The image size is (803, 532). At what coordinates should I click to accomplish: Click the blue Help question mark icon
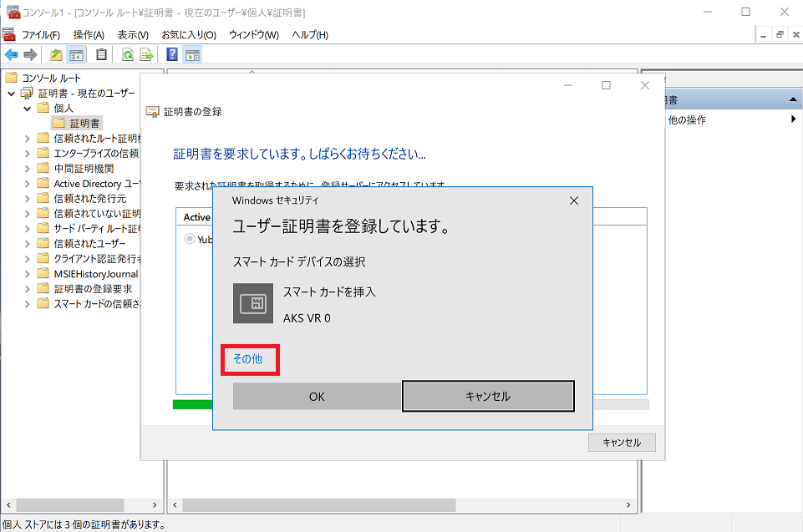click(x=171, y=55)
